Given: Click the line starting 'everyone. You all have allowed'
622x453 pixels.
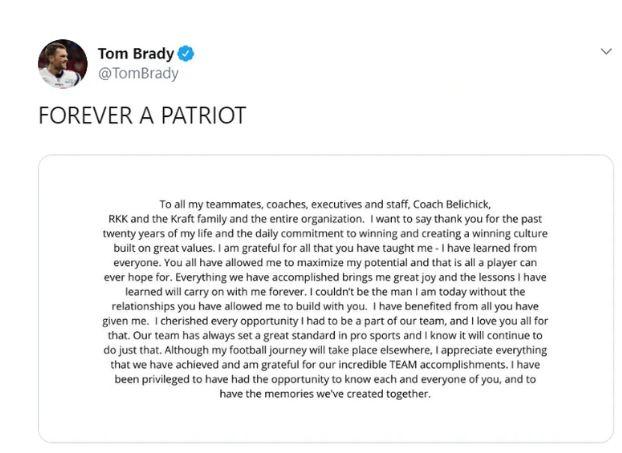Looking at the screenshot, I should pyautogui.click(x=325, y=263).
